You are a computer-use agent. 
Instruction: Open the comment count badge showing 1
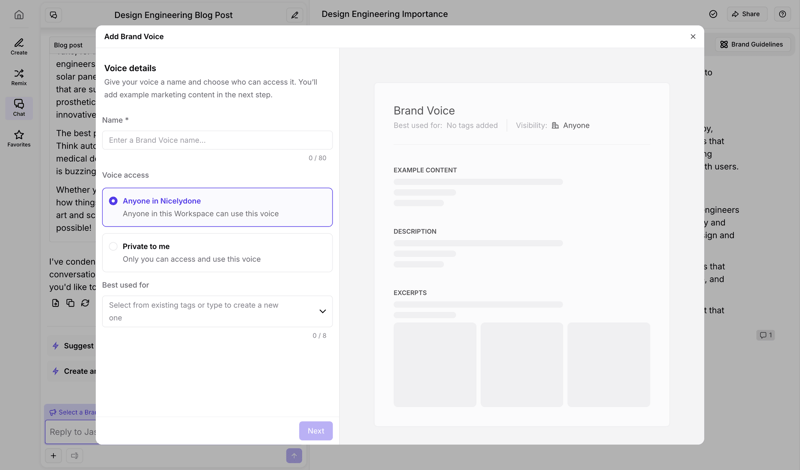coord(765,335)
